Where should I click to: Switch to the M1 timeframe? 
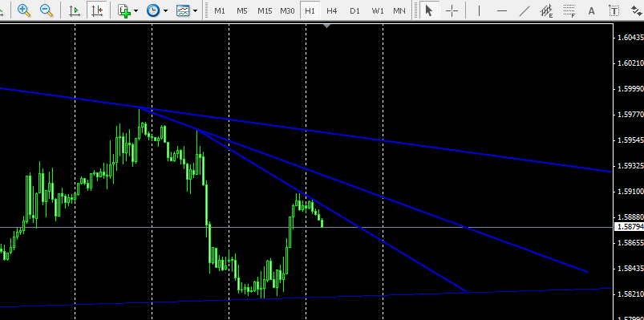220,11
